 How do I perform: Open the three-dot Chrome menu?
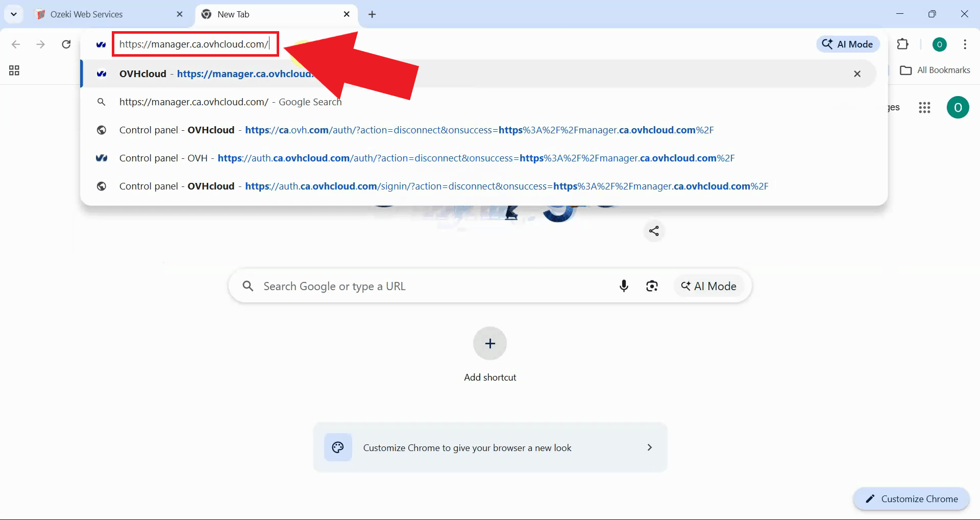coord(965,44)
